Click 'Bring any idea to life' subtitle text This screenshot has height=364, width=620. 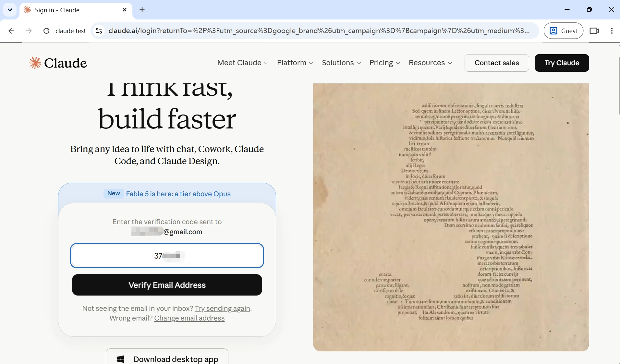tap(167, 155)
